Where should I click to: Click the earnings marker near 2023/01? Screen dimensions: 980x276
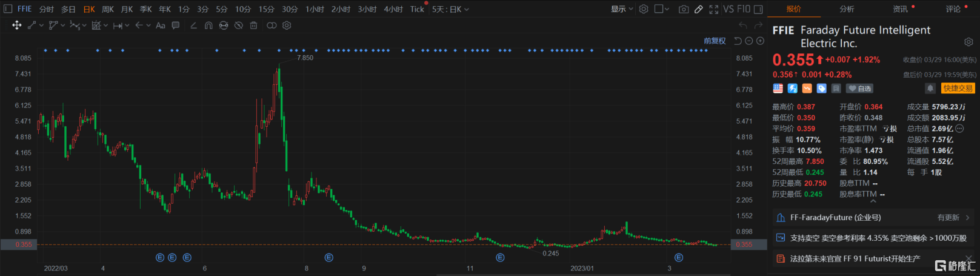click(x=500, y=257)
